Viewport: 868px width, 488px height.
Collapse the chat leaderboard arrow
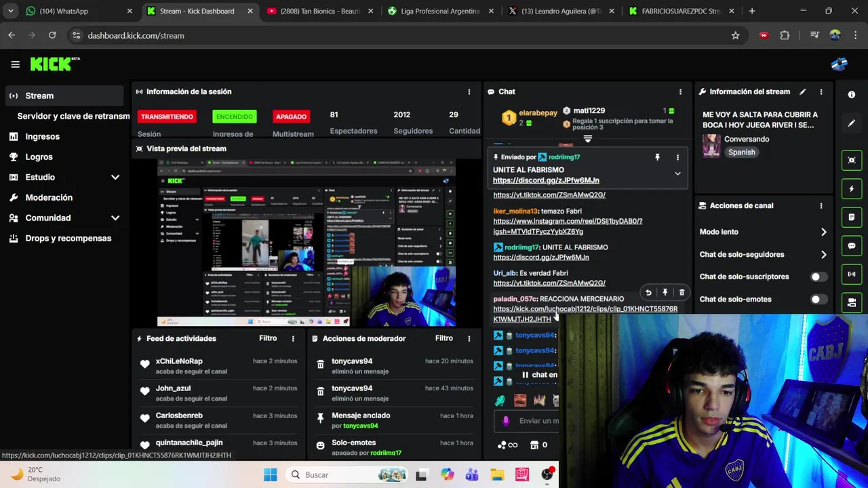click(x=588, y=139)
